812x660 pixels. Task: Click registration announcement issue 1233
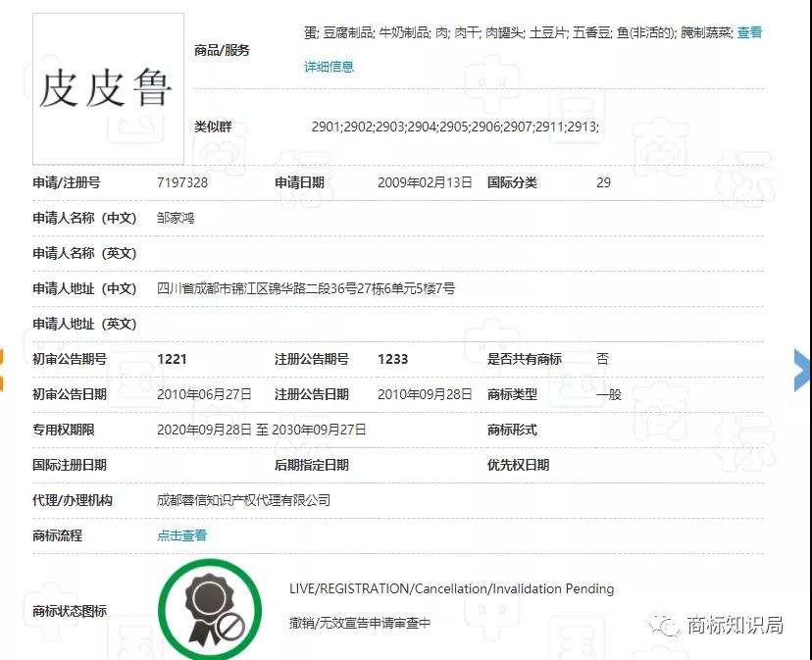click(x=392, y=359)
